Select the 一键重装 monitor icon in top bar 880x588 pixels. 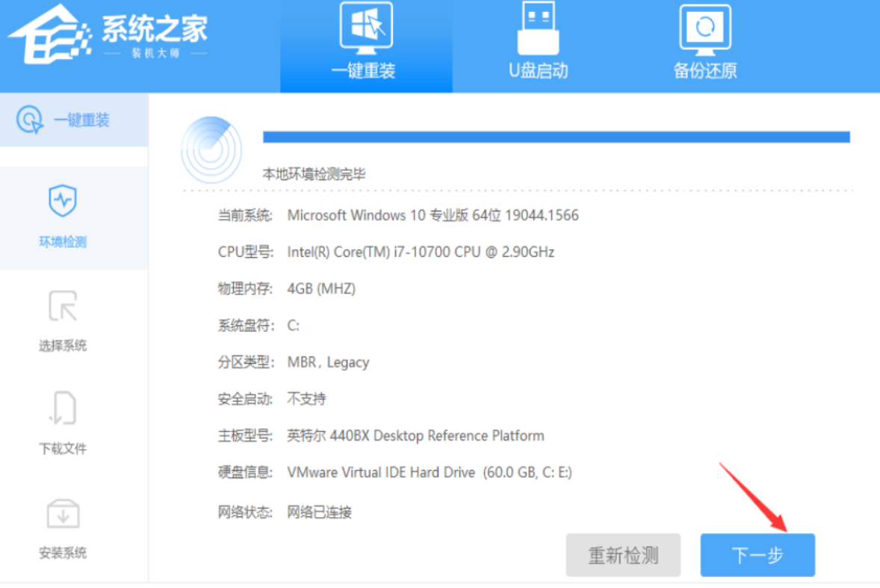(365, 29)
